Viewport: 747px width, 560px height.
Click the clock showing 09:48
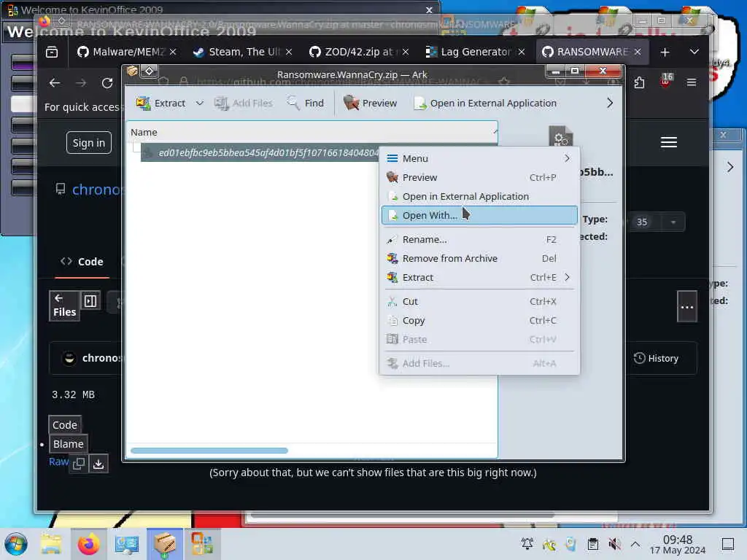[x=678, y=544]
